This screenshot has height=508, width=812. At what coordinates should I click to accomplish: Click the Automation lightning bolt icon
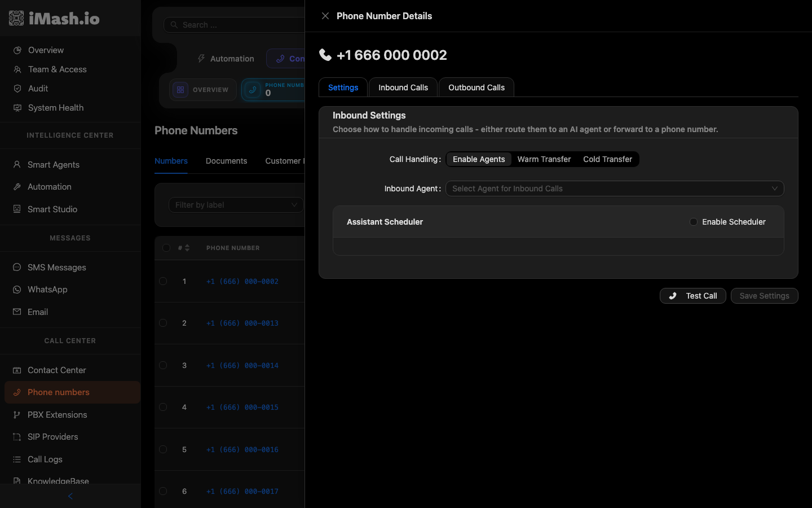pos(201,59)
